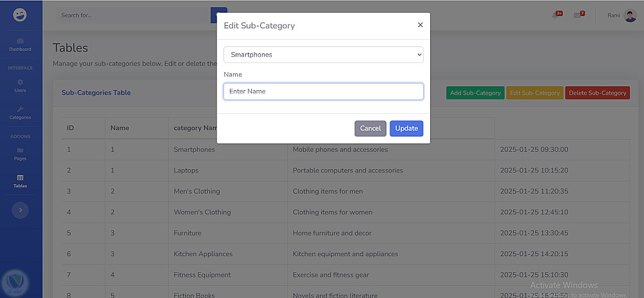
Task: Click the Enter Name input field
Action: tap(323, 91)
